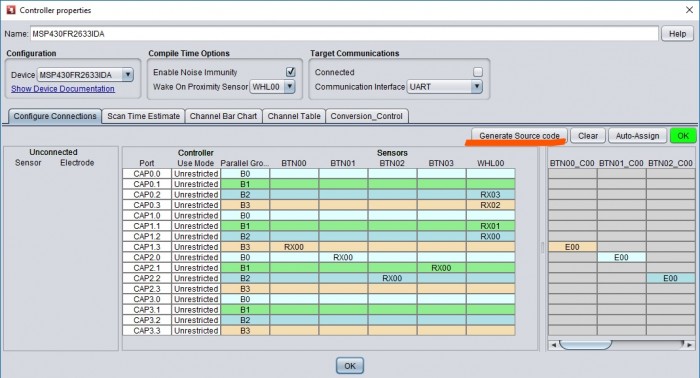The width and height of the screenshot is (700, 378).
Task: Open Show Device Documentation link
Action: (x=62, y=89)
